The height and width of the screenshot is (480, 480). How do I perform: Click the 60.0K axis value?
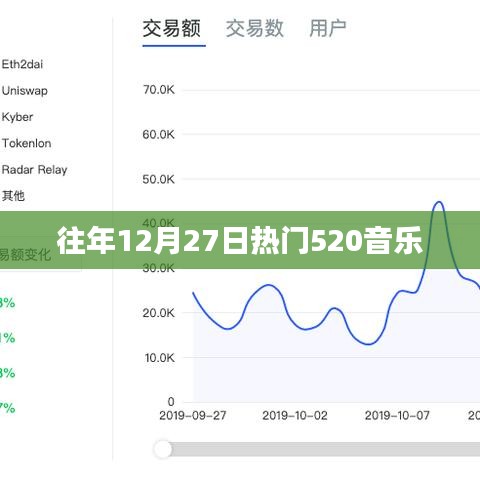pyautogui.click(x=158, y=135)
